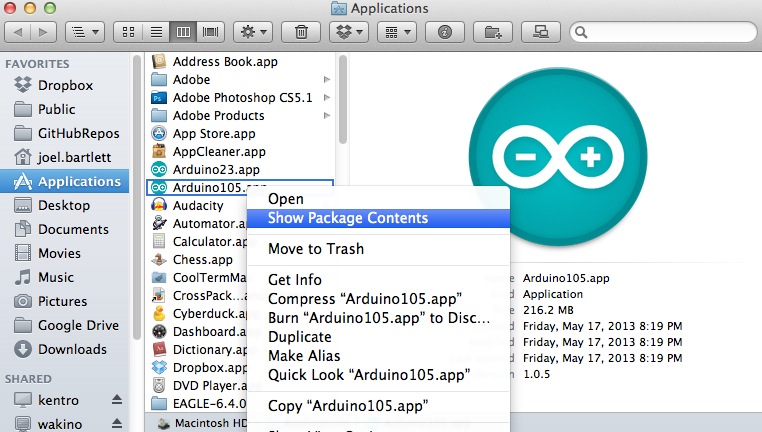Choose Make Alias
Image resolution: width=762 pixels, height=432 pixels.
(379, 356)
